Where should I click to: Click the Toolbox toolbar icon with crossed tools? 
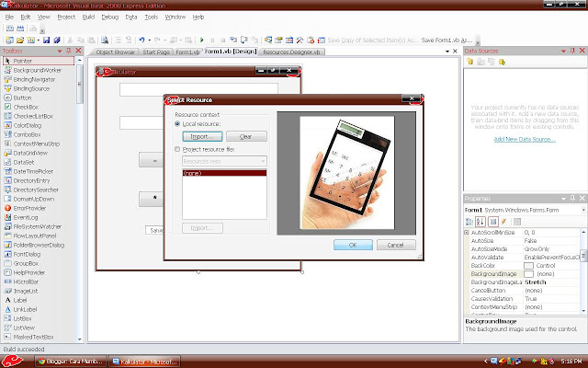pyautogui.click(x=300, y=40)
